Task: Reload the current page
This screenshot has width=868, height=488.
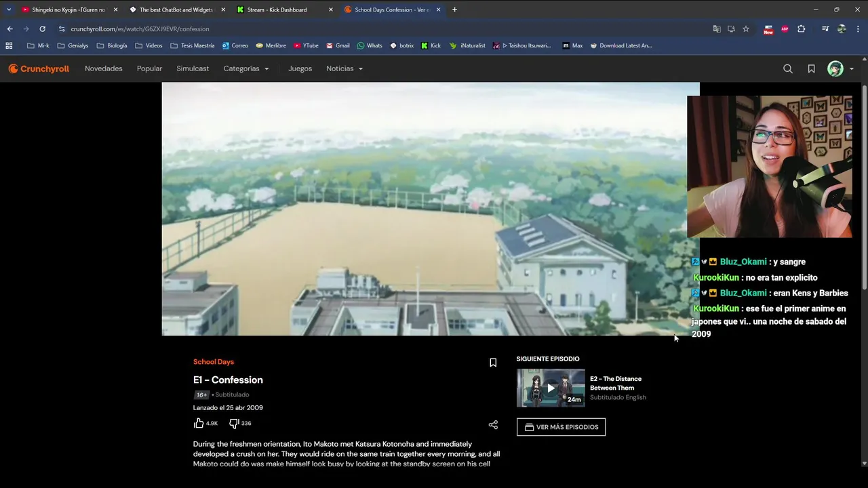Action: 42,28
